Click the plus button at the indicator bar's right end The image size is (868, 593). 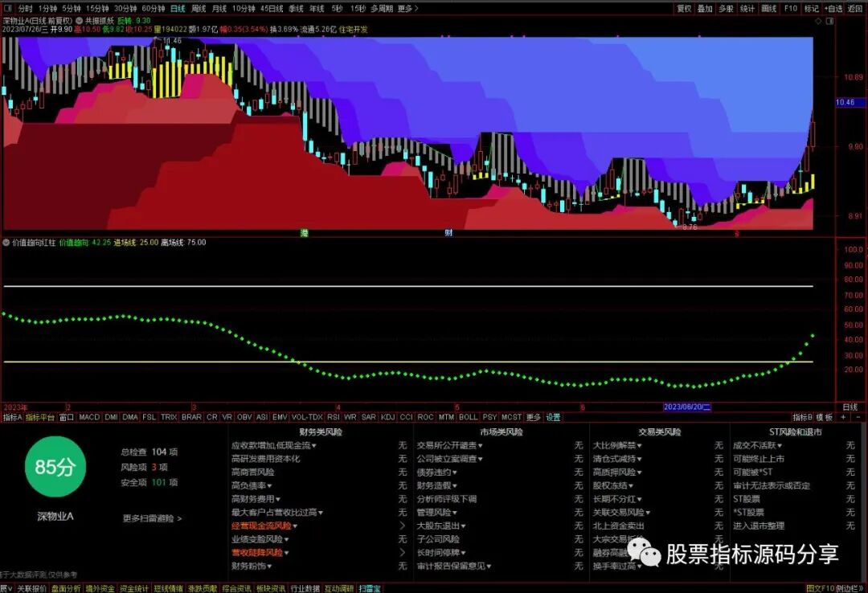tap(844, 417)
